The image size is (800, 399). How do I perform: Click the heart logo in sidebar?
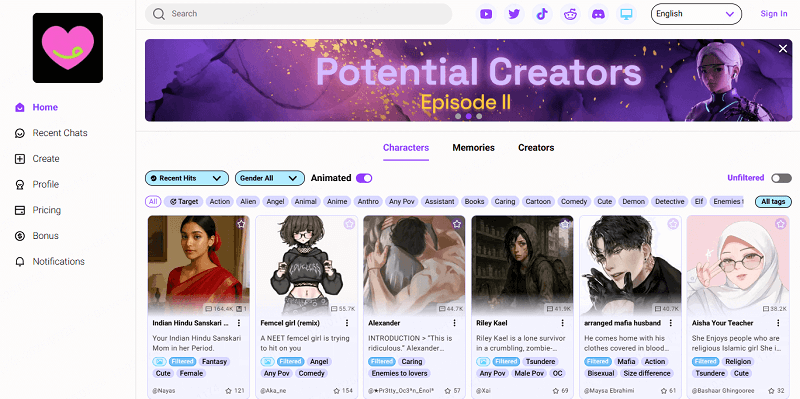pyautogui.click(x=68, y=48)
